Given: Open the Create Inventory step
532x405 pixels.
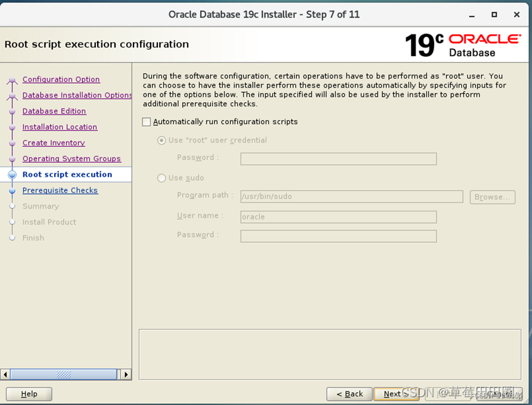Looking at the screenshot, I should [54, 143].
